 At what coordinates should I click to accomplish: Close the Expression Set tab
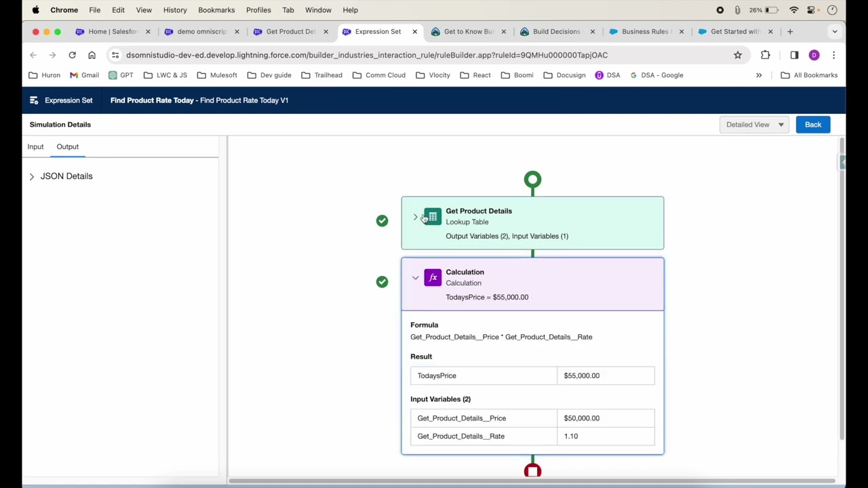(x=415, y=31)
